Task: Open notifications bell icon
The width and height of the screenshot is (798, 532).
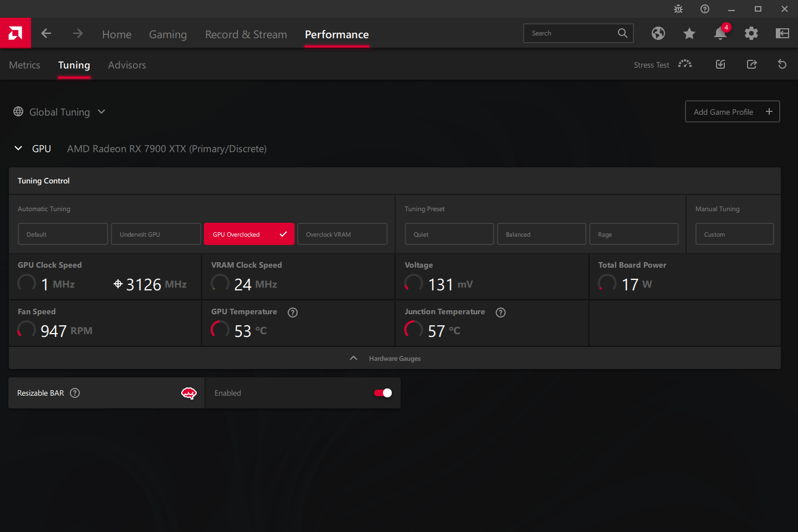Action: [x=720, y=33]
